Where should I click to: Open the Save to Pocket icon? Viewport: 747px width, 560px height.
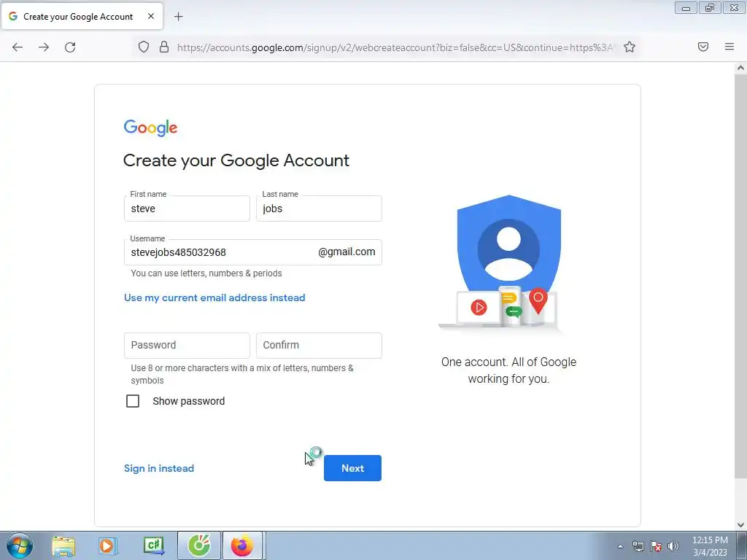[x=703, y=47]
